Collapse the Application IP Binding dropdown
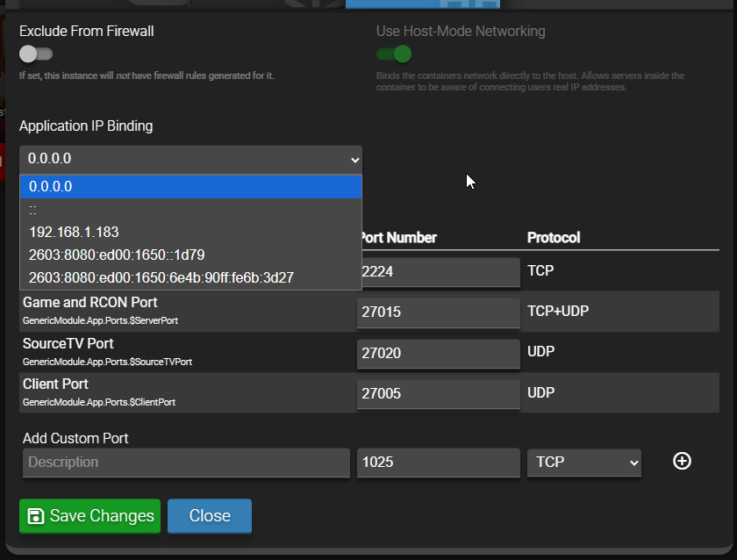Image resolution: width=737 pixels, height=560 pixels. coord(190,159)
